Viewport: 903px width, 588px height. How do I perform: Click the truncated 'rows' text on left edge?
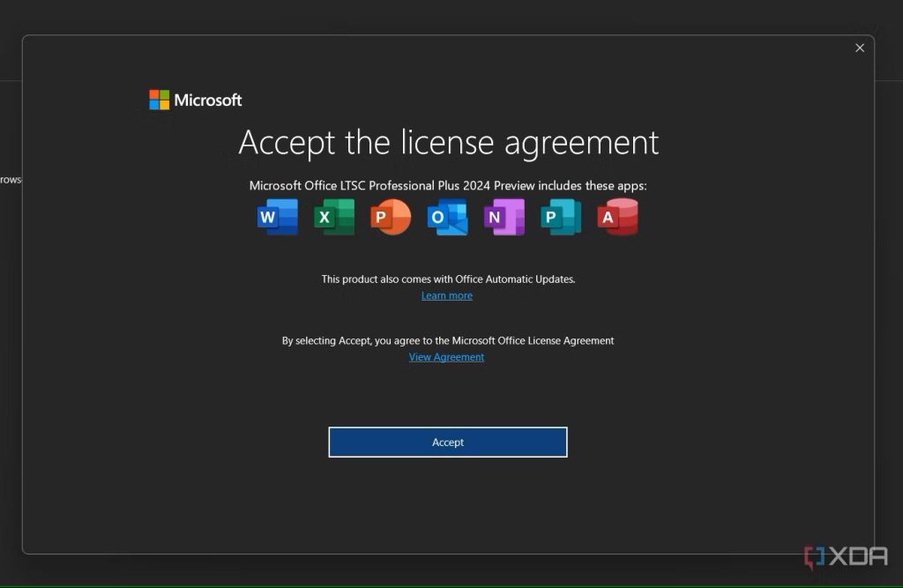tap(9, 180)
